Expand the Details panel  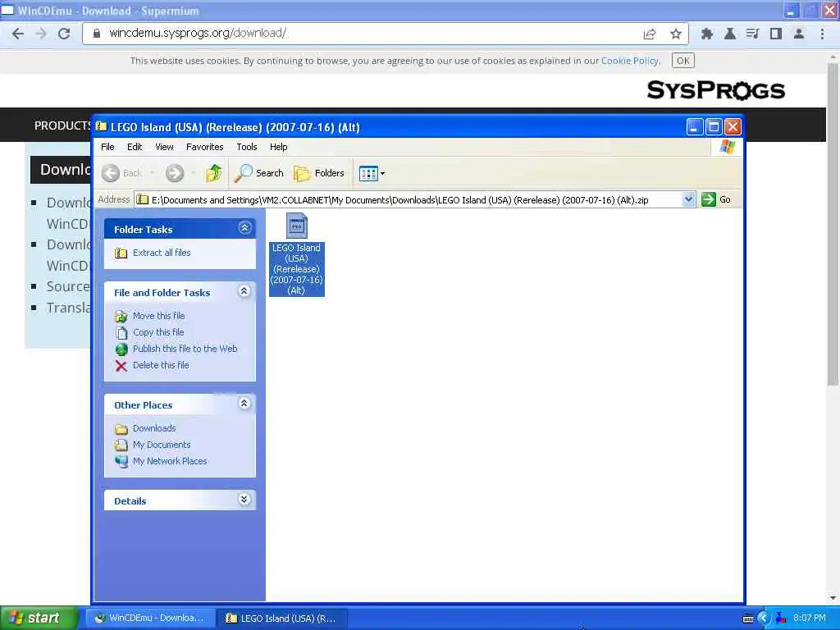pos(244,500)
